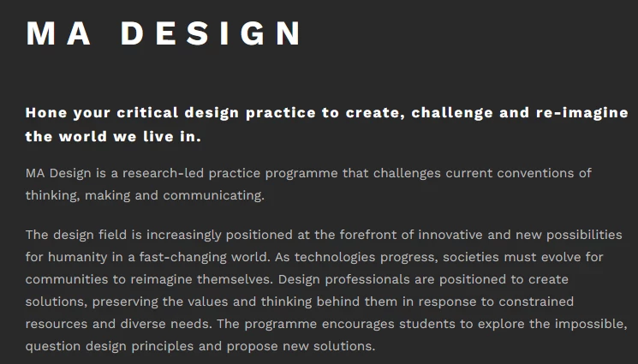
Task: Click the line starting "The design field is increasingly"
Action: pyautogui.click(x=324, y=235)
